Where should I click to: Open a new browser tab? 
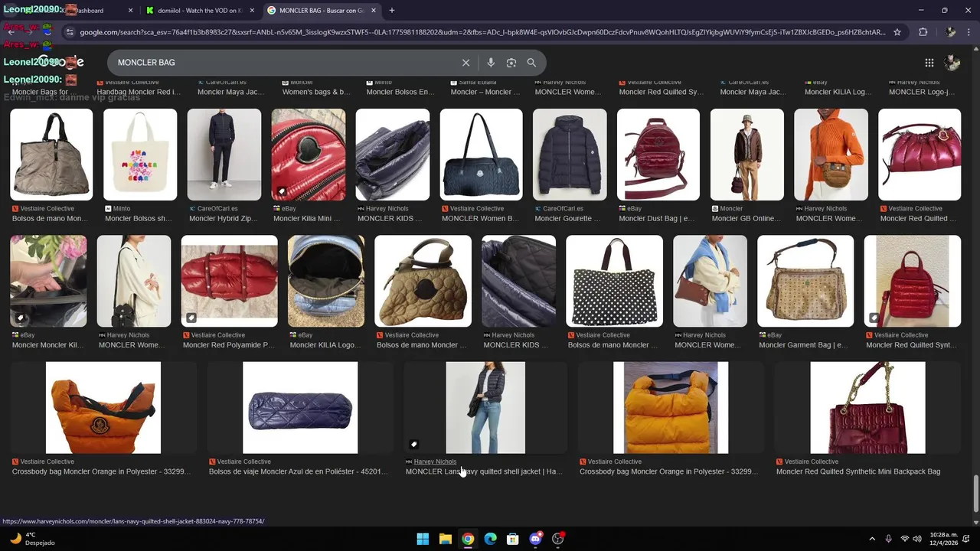pyautogui.click(x=392, y=11)
